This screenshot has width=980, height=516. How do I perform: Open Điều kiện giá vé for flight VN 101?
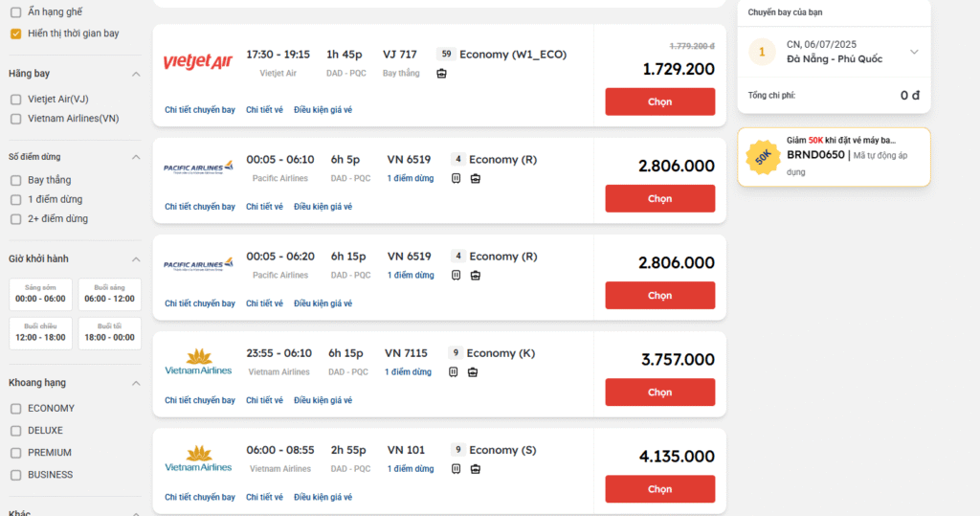323,497
